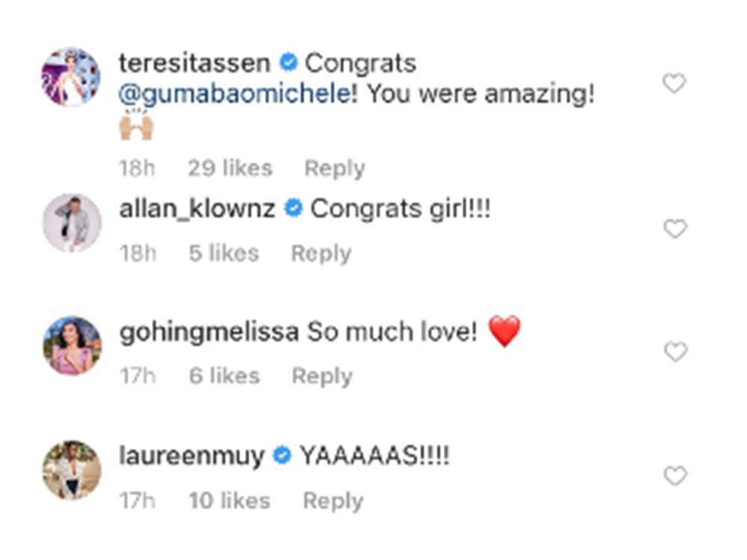The height and width of the screenshot is (560, 747).
Task: Go to allan_klownz username
Action: click(197, 209)
